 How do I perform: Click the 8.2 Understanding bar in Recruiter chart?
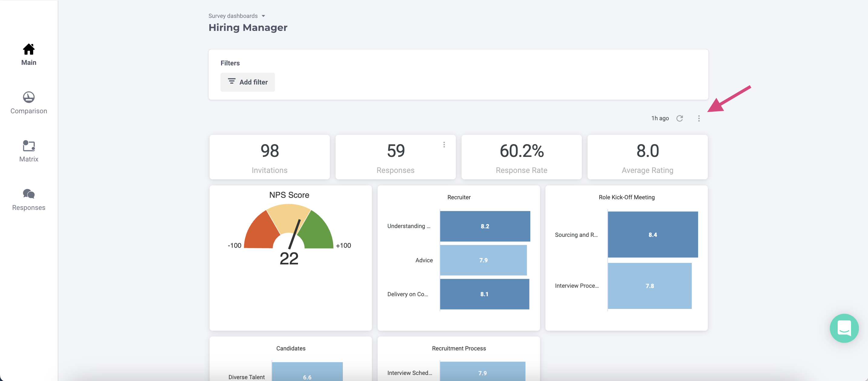[485, 226]
